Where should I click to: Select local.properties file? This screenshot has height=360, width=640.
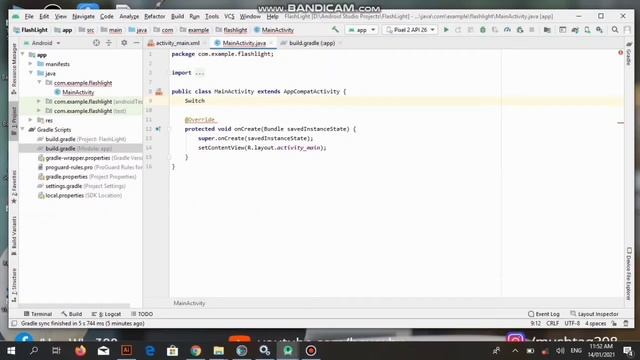tap(81, 195)
